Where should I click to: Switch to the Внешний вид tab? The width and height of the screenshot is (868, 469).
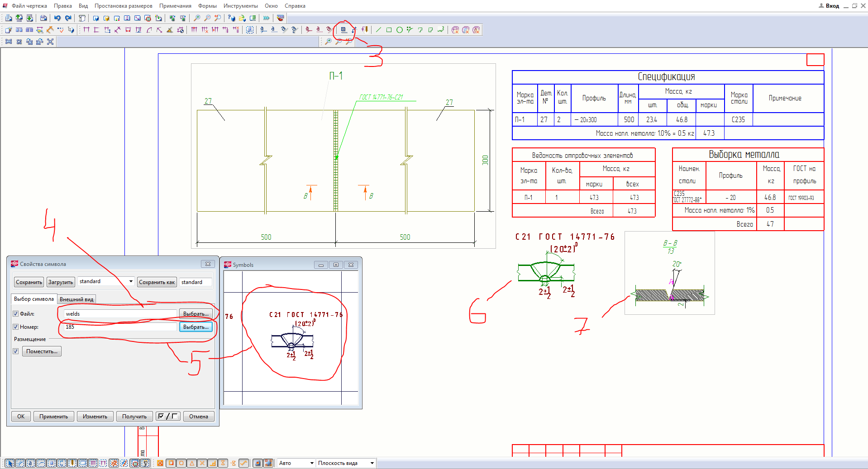click(x=76, y=299)
